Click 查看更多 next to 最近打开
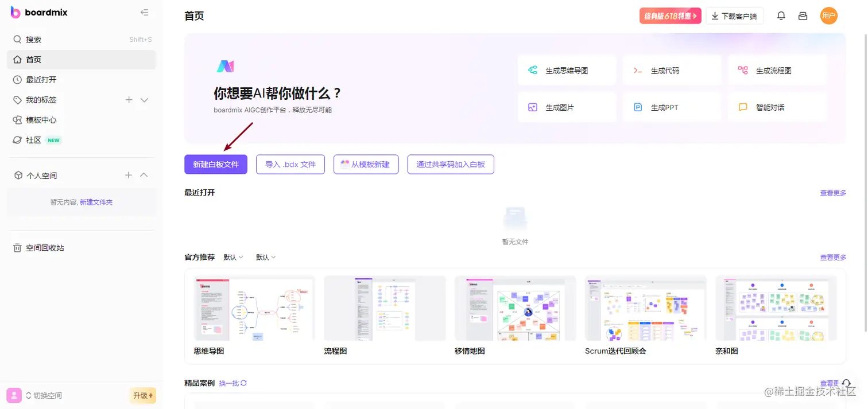The width and height of the screenshot is (868, 409). point(833,193)
